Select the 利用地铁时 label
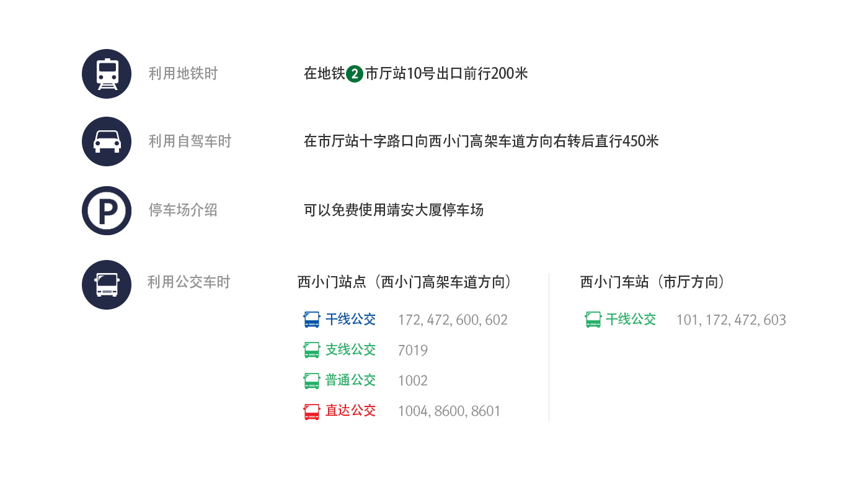The width and height of the screenshot is (868, 489). (183, 74)
